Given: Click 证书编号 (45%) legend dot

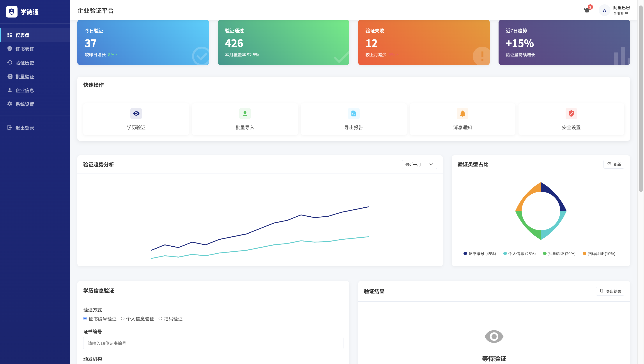Looking at the screenshot, I should tap(465, 253).
